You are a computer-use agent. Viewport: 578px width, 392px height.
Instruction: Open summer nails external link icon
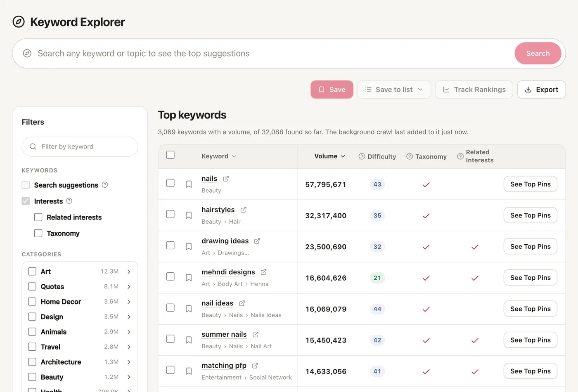point(255,334)
